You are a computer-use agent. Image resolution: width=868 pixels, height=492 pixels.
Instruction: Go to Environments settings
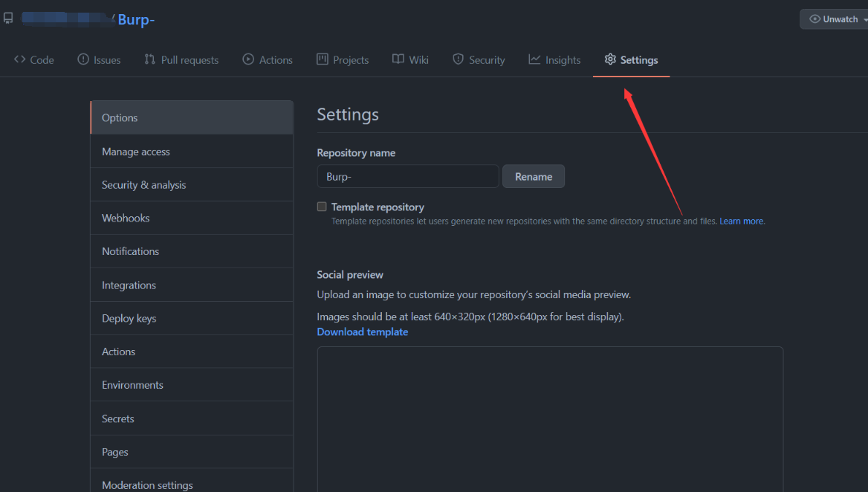click(x=192, y=385)
